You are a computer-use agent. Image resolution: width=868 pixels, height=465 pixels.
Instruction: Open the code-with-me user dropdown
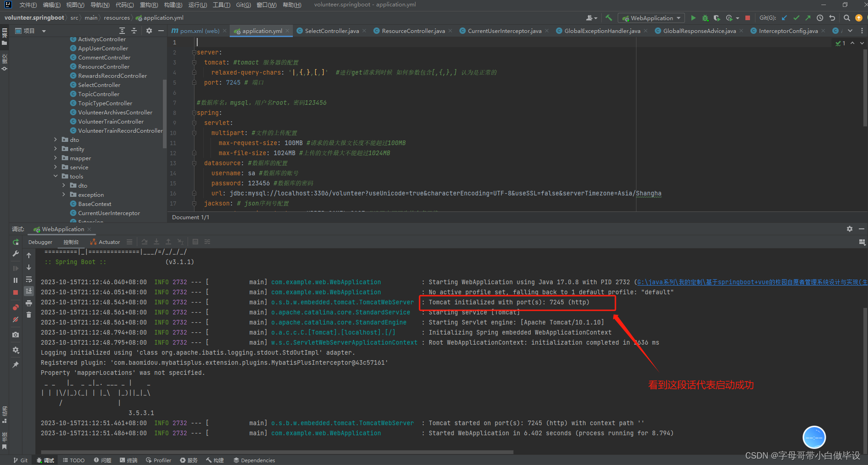coord(592,18)
